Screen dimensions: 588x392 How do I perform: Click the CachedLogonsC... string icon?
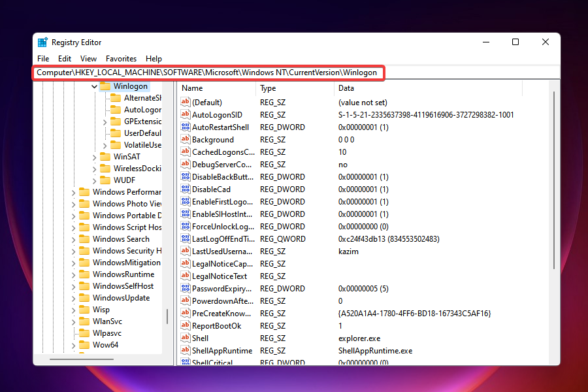point(186,152)
